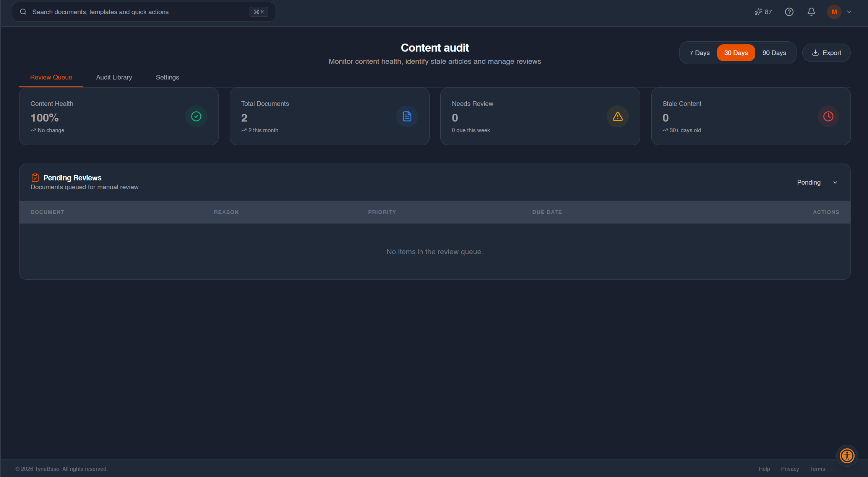Open the AI credits sparkle icon
This screenshot has width=868, height=477.
[758, 12]
